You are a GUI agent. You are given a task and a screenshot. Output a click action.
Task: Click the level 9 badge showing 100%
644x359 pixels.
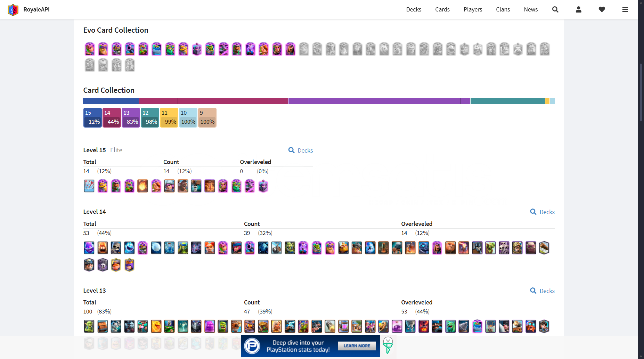[x=207, y=117]
